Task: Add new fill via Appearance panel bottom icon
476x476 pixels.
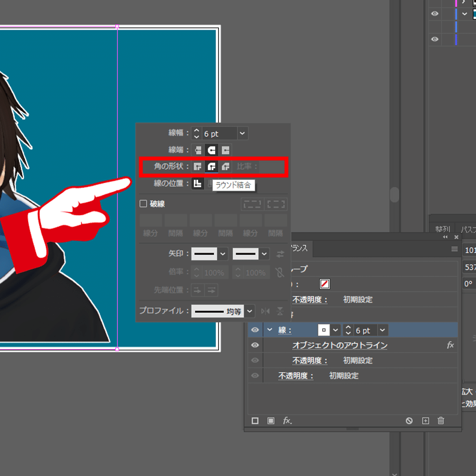Action: click(271, 421)
